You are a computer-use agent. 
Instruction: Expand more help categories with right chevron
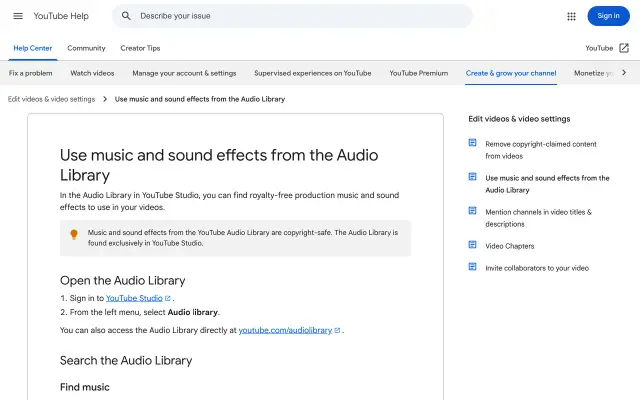[x=624, y=73]
